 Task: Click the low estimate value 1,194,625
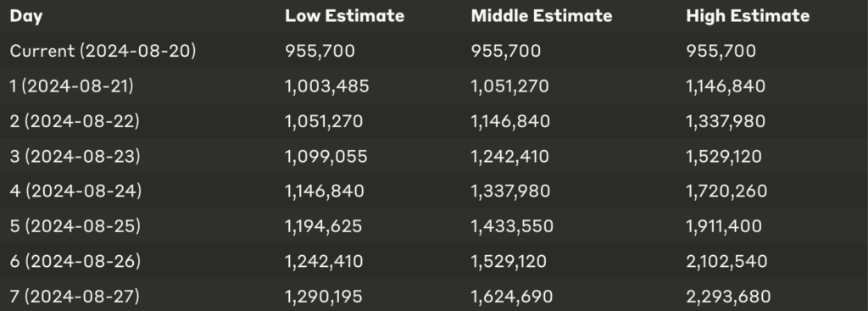coord(323,226)
